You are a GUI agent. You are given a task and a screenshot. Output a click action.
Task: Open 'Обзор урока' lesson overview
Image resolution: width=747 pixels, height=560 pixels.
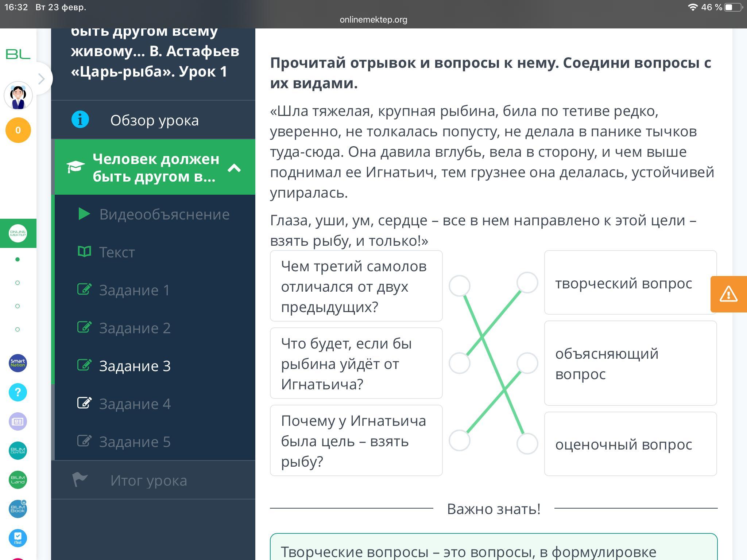pos(154,120)
